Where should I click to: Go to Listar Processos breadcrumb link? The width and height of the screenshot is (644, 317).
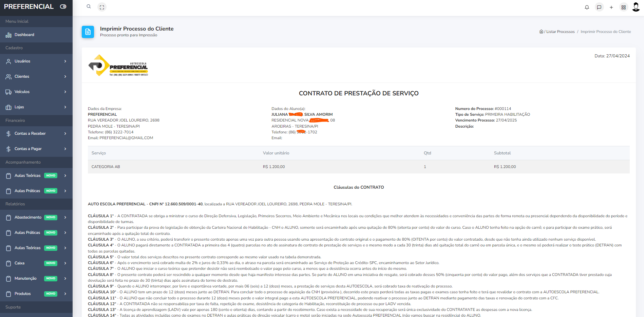coord(560,32)
